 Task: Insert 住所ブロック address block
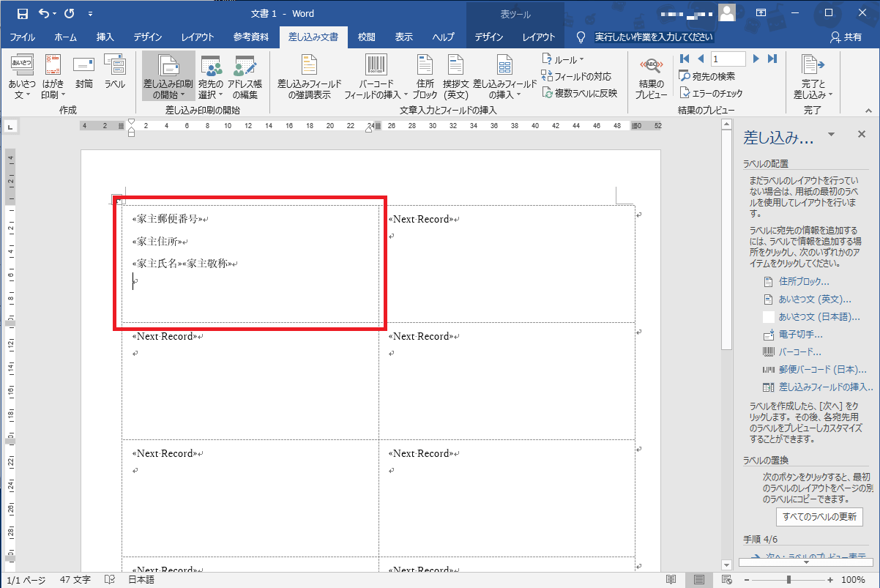point(425,78)
